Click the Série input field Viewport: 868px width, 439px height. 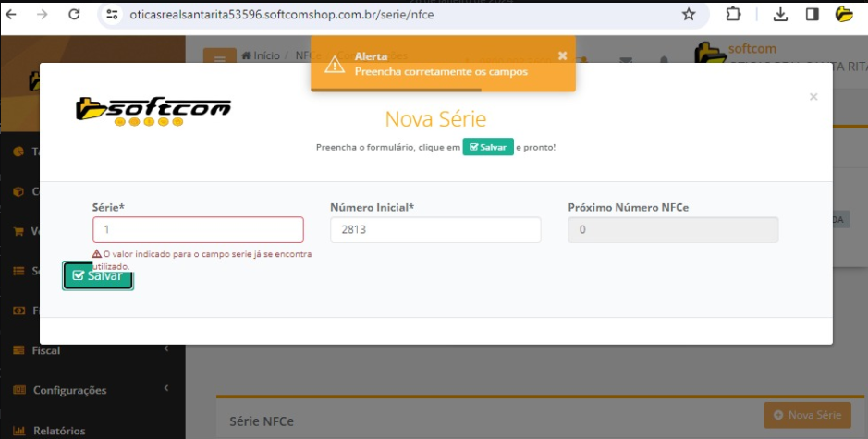198,229
